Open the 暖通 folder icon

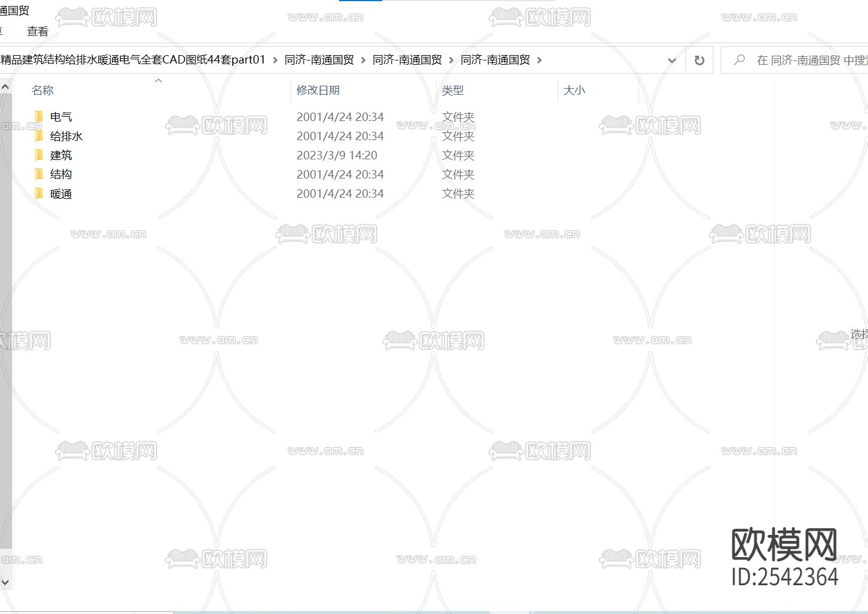click(x=39, y=193)
